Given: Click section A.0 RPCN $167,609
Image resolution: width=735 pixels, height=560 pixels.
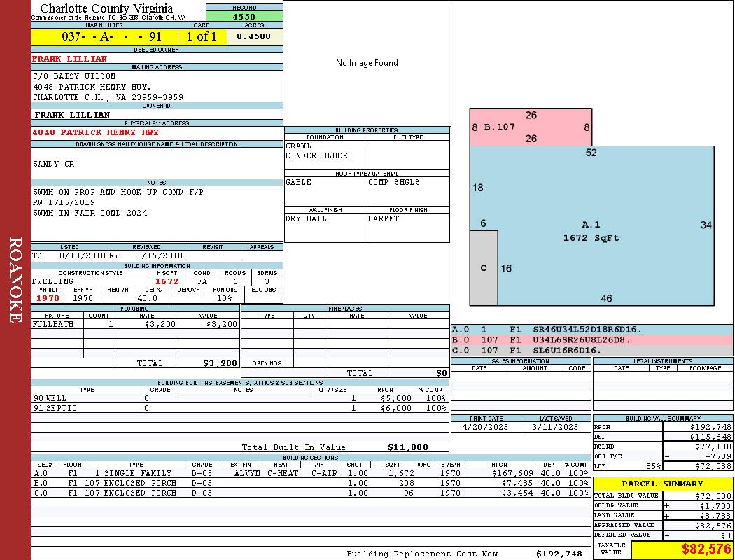Looking at the screenshot, I should (x=513, y=474).
